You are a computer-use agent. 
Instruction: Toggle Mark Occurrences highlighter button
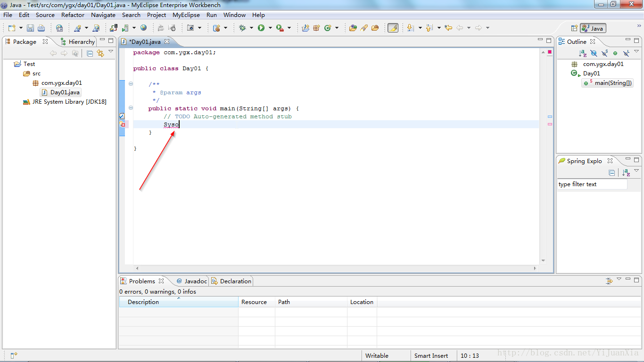393,28
